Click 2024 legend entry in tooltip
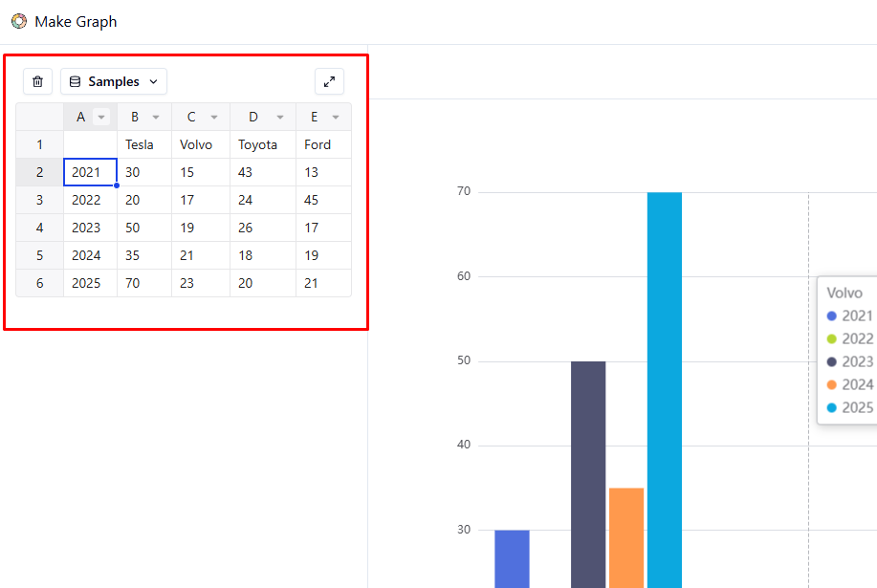This screenshot has height=588, width=877. click(x=851, y=384)
